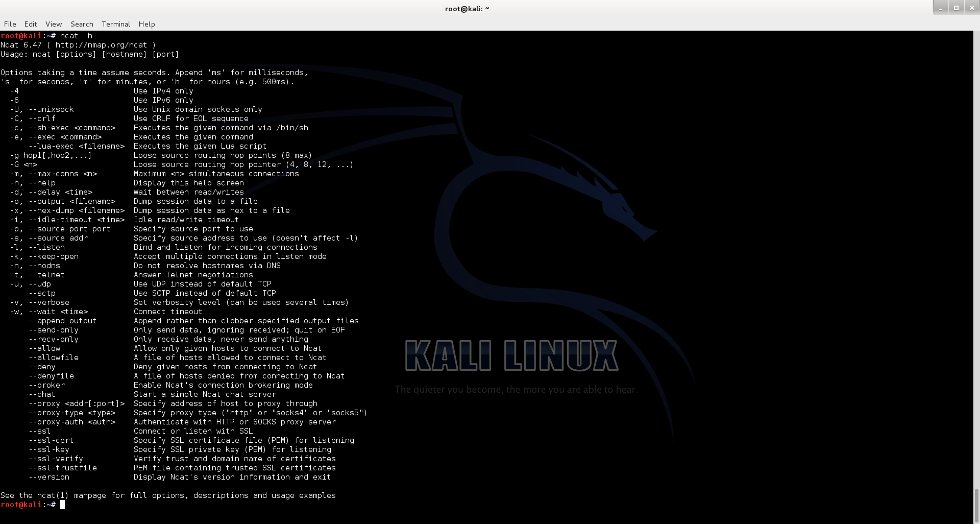Screen dimensions: 980x524
Task: Click the '--allowfile' option
Action: 54,358
